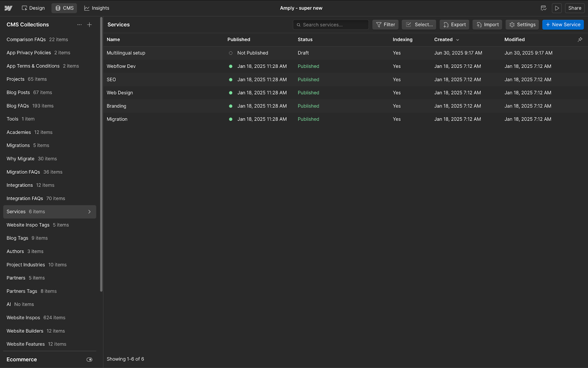The width and height of the screenshot is (588, 368).
Task: Sort by the Modified column header
Action: click(514, 39)
